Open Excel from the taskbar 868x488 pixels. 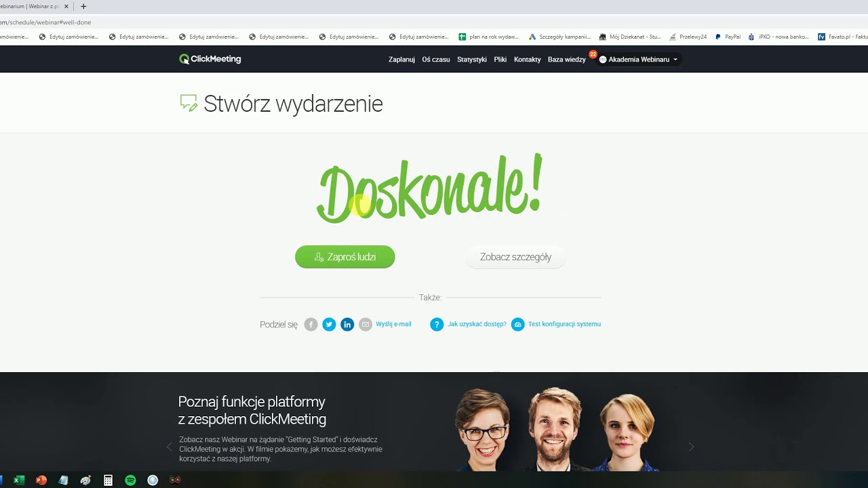coord(19,480)
